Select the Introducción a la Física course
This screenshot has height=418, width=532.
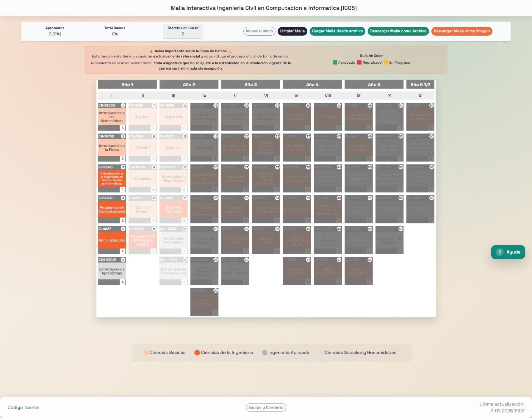tap(112, 148)
